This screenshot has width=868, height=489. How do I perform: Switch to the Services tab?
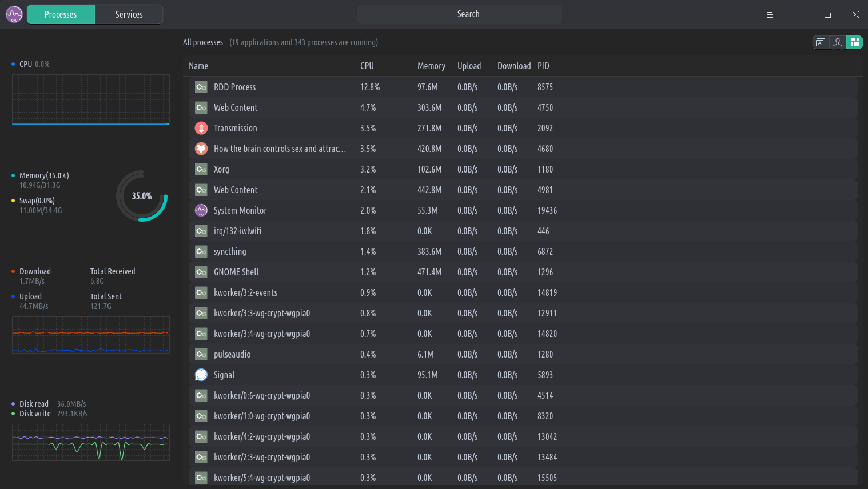pyautogui.click(x=129, y=14)
